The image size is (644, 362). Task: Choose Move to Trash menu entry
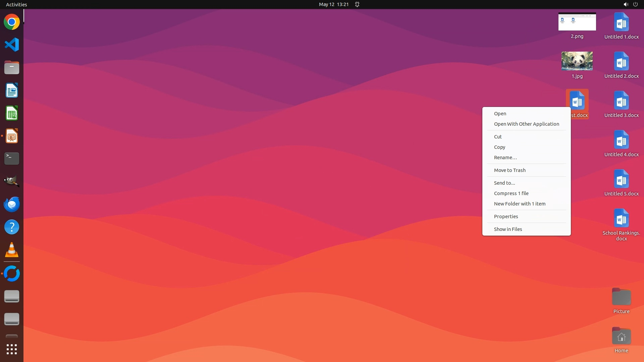pos(509,170)
